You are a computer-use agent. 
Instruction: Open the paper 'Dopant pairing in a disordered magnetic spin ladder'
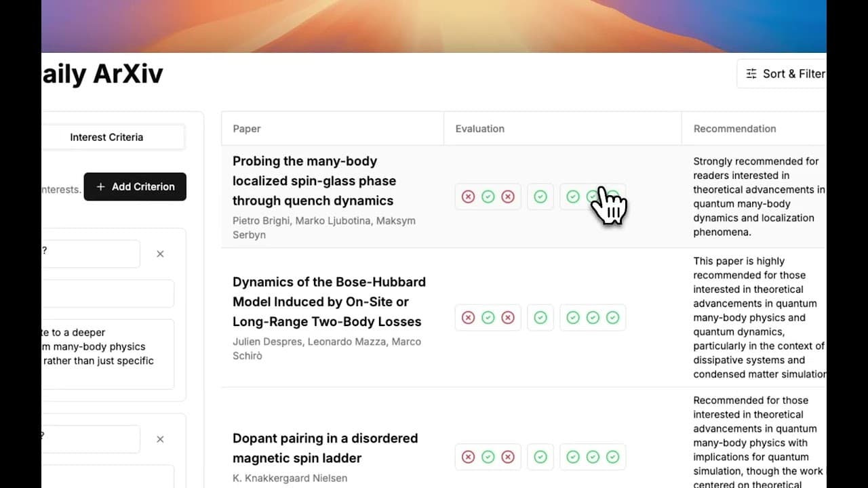pos(325,448)
